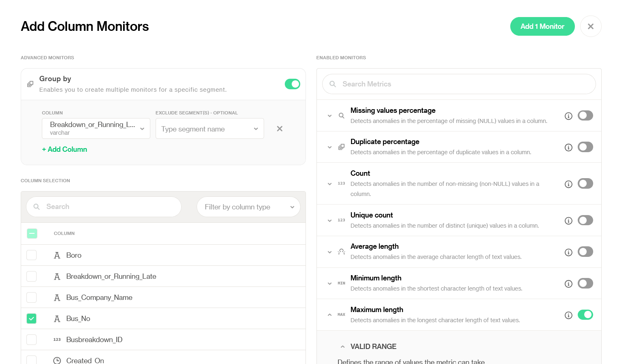
Task: Uncheck the Bus_No column checkbox
Action: coord(32,319)
